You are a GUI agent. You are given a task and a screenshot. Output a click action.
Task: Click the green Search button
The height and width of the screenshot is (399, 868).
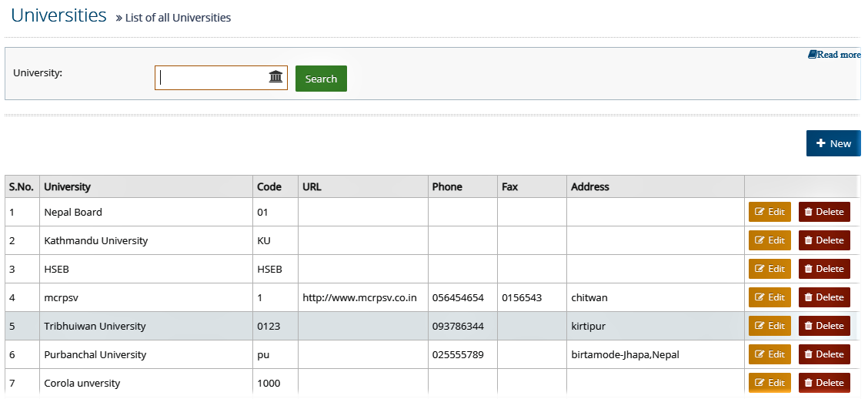(x=321, y=79)
